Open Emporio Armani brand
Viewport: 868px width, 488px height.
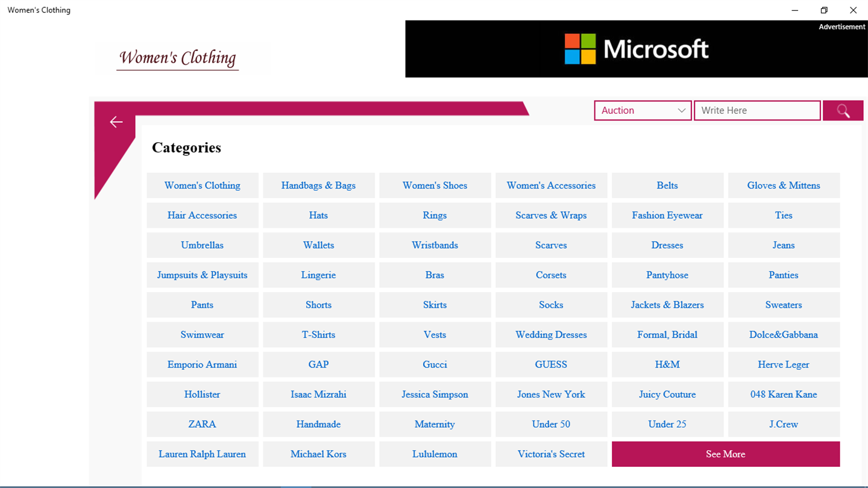coord(203,364)
